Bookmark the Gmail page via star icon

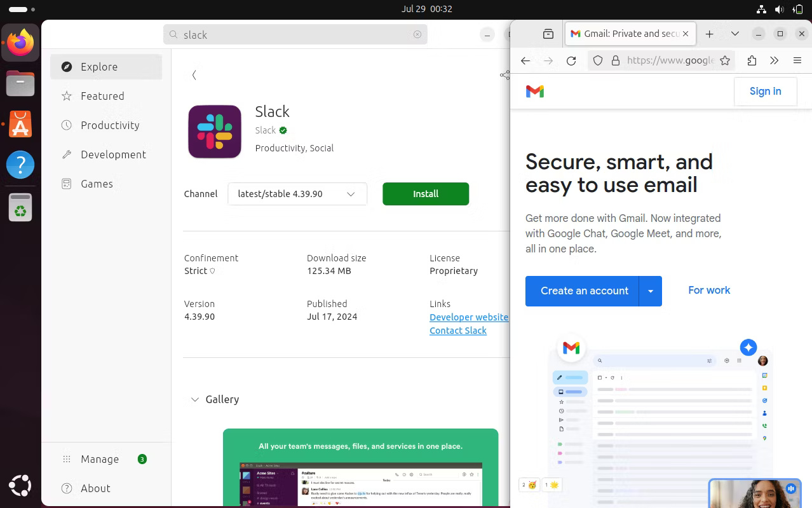coord(726,60)
